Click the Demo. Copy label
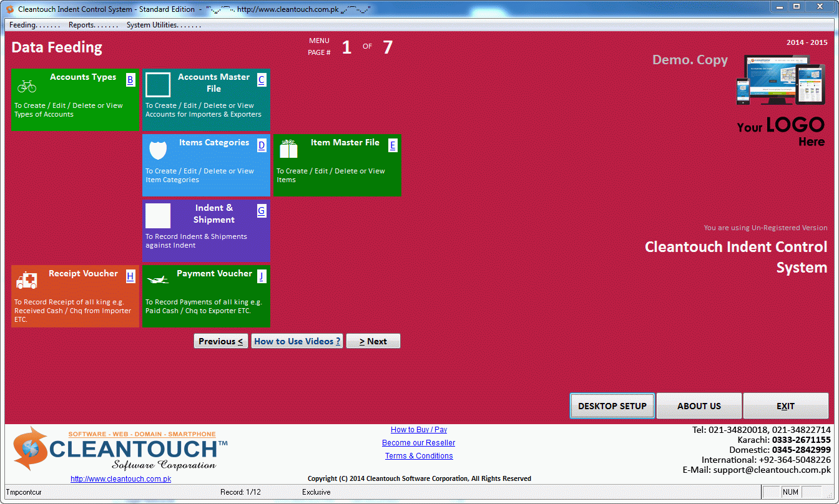 point(690,60)
